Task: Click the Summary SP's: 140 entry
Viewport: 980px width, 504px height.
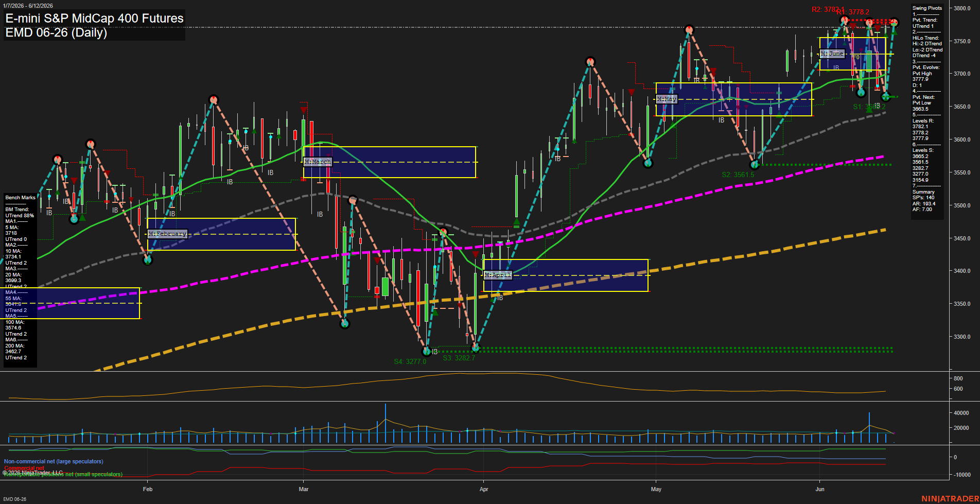Action: point(923,195)
